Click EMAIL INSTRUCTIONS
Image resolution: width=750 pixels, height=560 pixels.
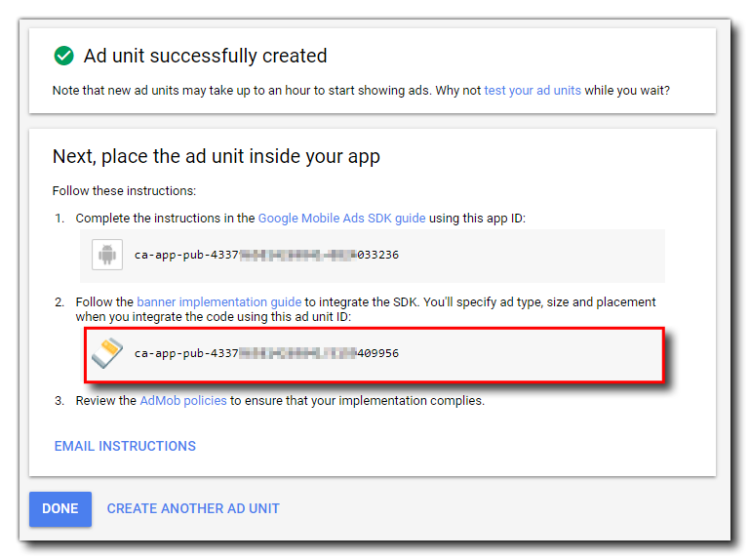[x=125, y=446]
